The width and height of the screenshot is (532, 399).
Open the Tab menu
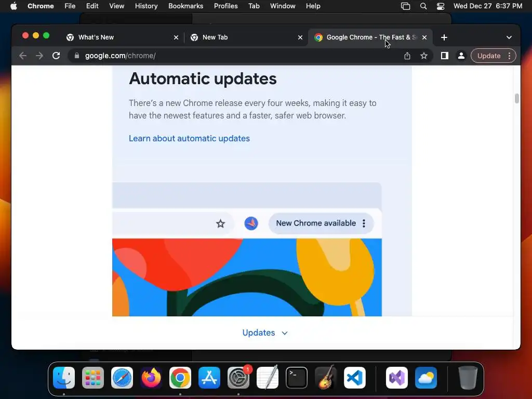click(254, 6)
